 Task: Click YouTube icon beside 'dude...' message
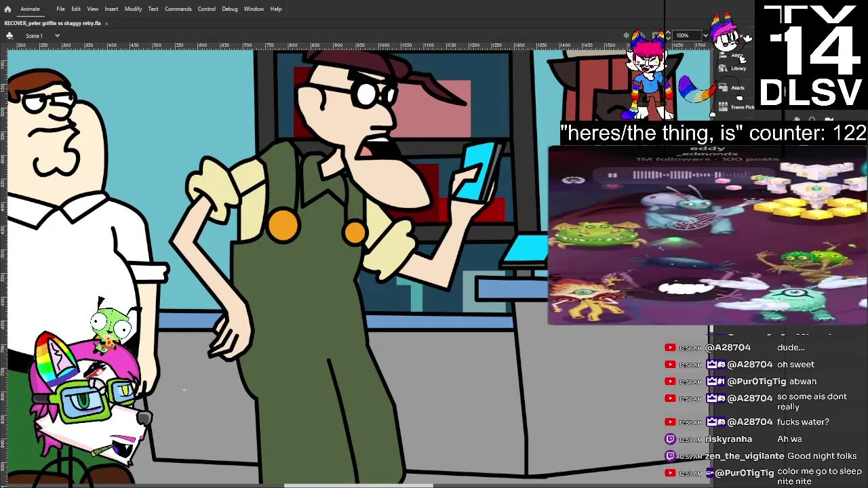[x=670, y=348]
